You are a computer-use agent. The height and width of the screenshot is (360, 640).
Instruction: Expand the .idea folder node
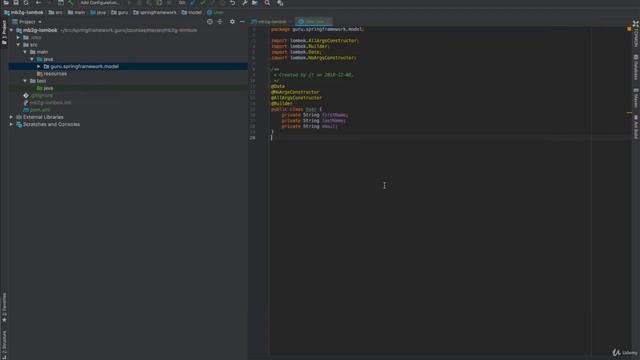(18, 38)
